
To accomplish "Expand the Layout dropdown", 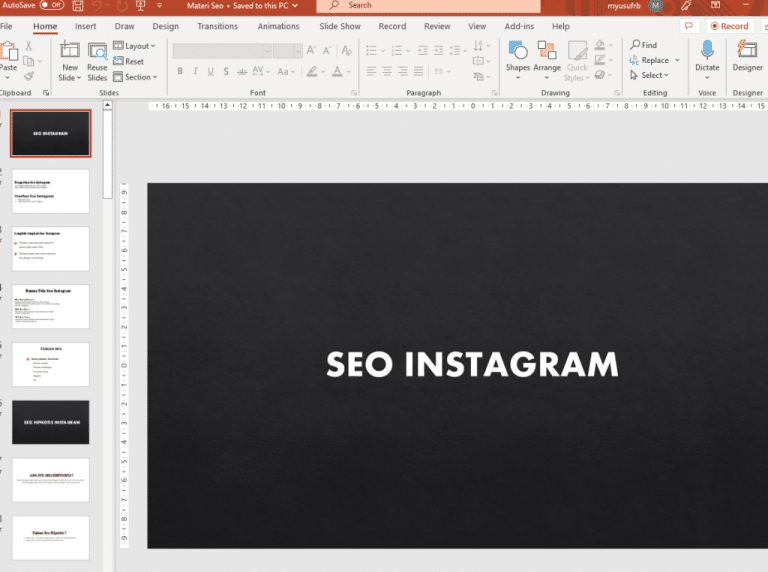I will [x=132, y=46].
